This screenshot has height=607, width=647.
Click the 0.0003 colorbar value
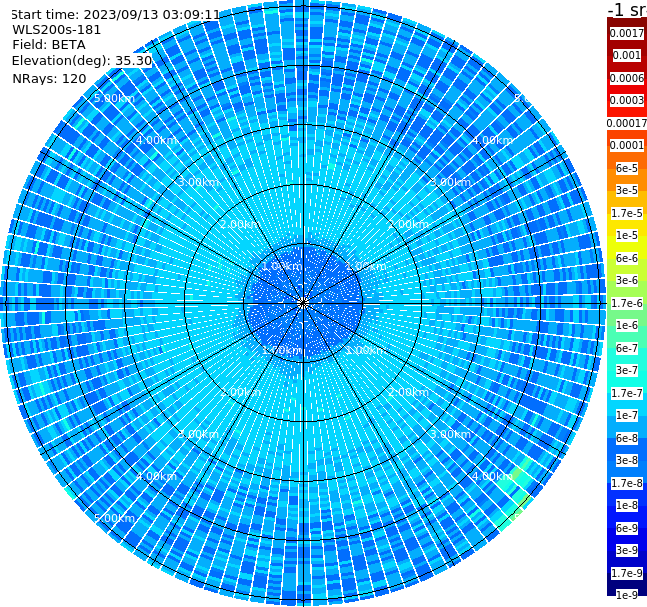pos(627,100)
